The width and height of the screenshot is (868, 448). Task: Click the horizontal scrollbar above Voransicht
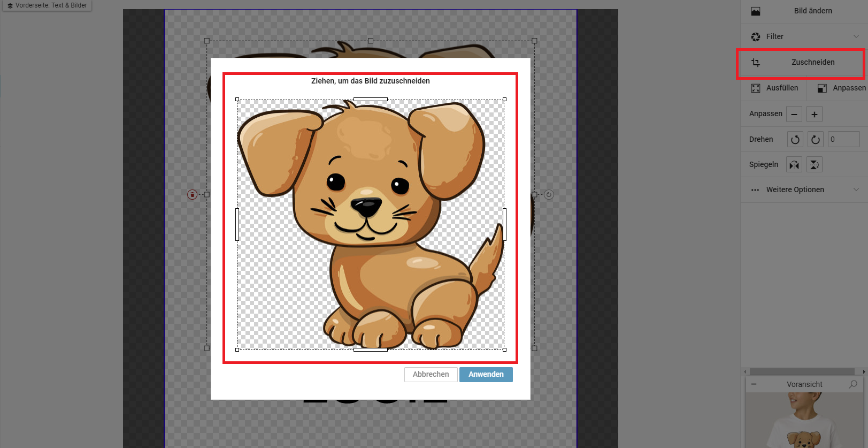click(801, 371)
